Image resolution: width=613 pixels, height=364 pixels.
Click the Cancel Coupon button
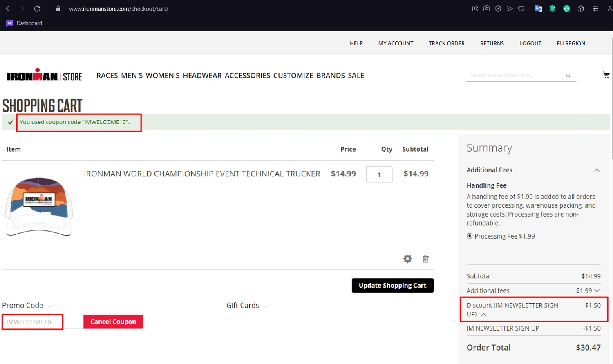113,322
